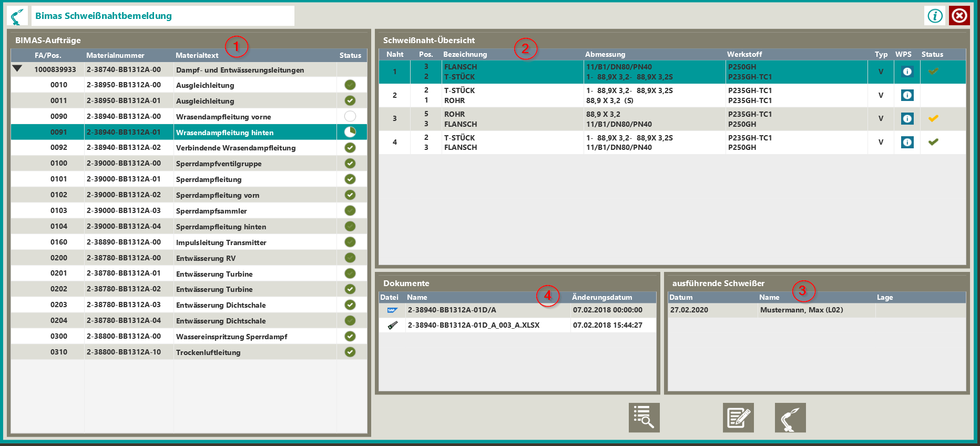Select welder Mustermann, Max (L02) row

click(801, 310)
